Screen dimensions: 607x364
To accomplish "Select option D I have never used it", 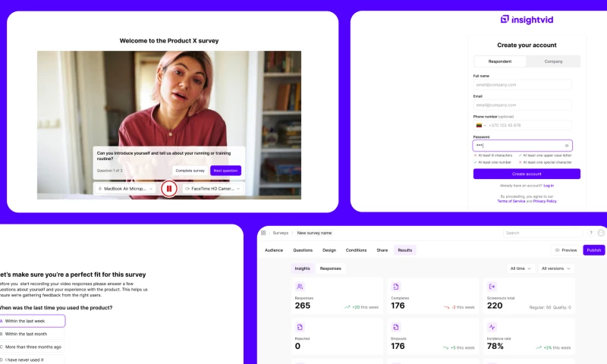I will (32, 359).
